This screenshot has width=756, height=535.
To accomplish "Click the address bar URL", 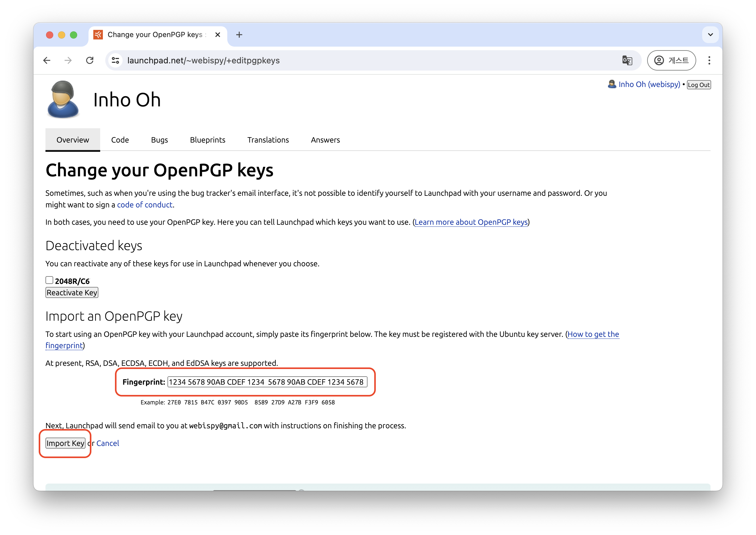I will tap(203, 61).
